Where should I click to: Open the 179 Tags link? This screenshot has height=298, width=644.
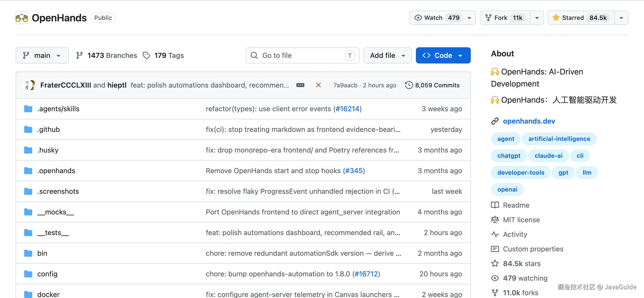coord(163,55)
